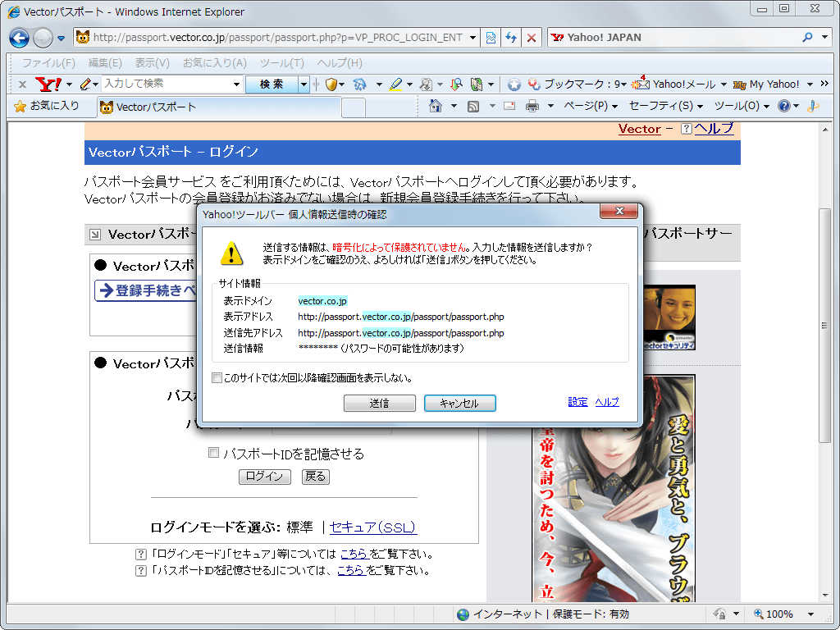The height and width of the screenshot is (630, 840).
Task: Click the Vector link at page top
Action: [x=639, y=129]
